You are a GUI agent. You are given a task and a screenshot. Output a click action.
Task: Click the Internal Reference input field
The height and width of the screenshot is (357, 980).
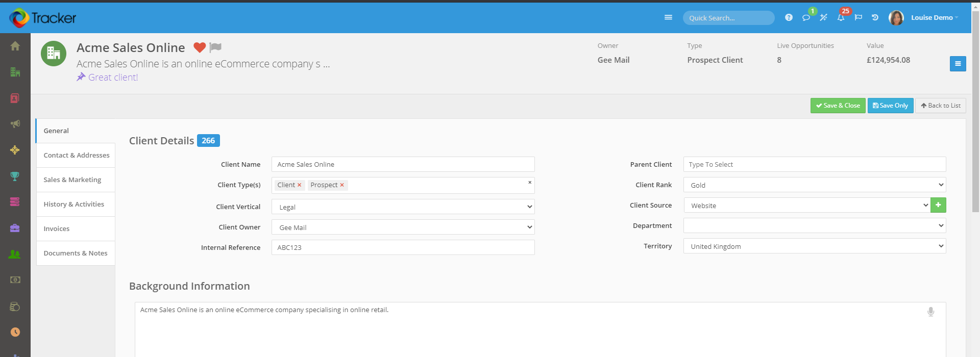403,248
